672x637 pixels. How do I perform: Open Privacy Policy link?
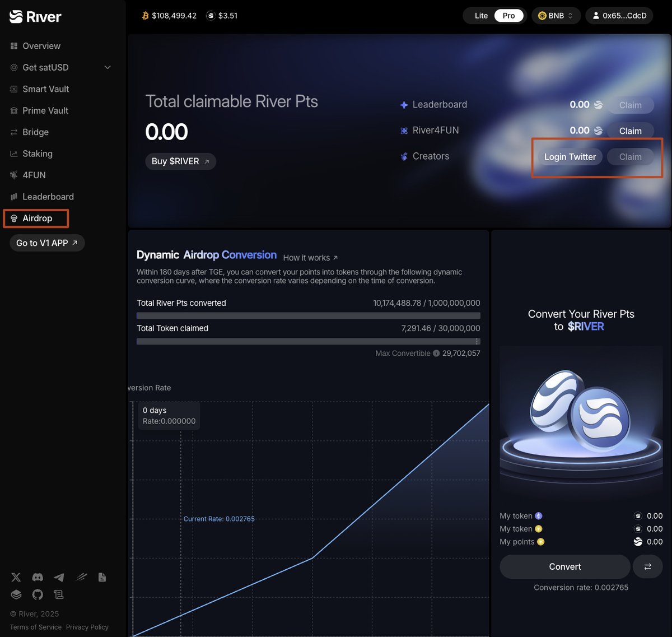(x=87, y=627)
